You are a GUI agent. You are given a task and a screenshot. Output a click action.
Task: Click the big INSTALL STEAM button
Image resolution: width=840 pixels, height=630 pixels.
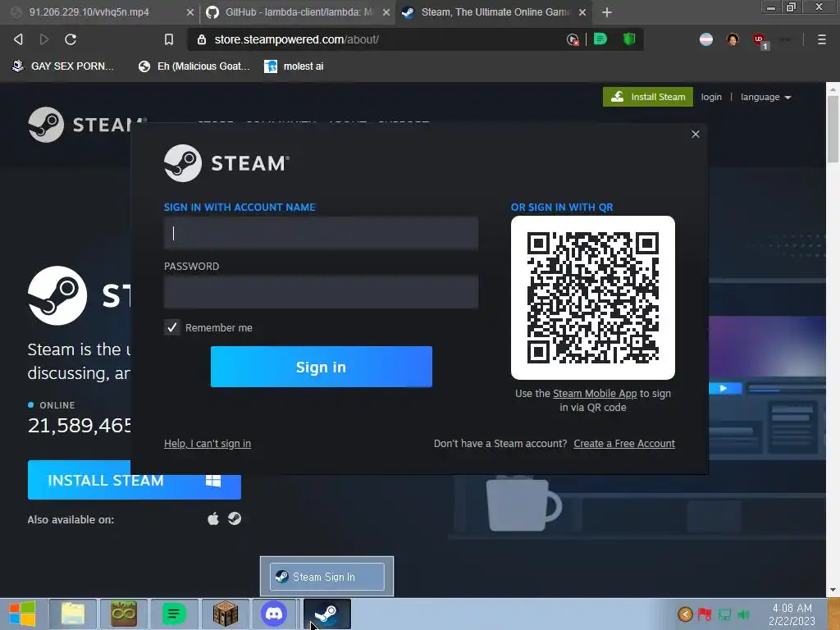[x=134, y=480]
